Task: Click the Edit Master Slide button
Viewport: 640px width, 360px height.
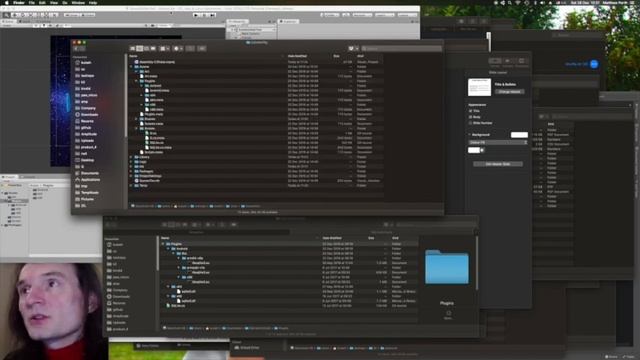Action: pyautogui.click(x=498, y=164)
